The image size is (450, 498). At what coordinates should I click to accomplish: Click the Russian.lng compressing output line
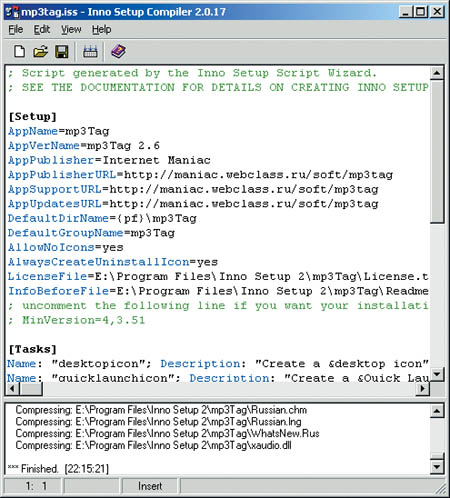tap(158, 422)
